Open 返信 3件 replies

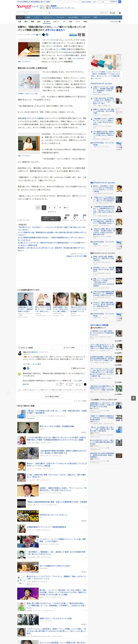[x=26, y=384]
